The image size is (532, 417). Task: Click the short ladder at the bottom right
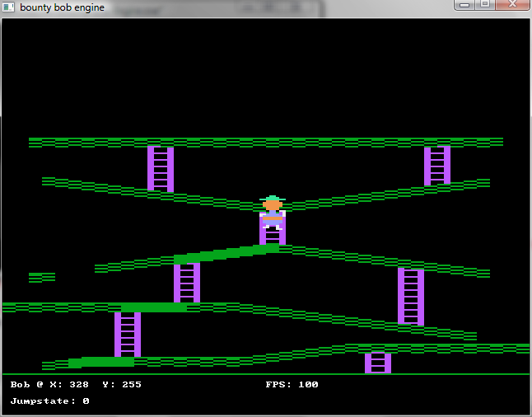(x=378, y=363)
